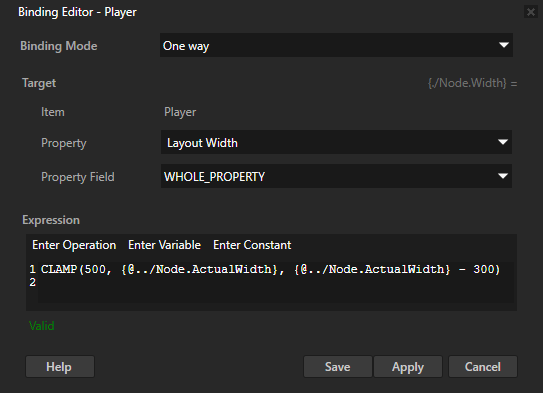Apply the binding changes
Viewport: 543px width, 393px height.
tap(408, 367)
